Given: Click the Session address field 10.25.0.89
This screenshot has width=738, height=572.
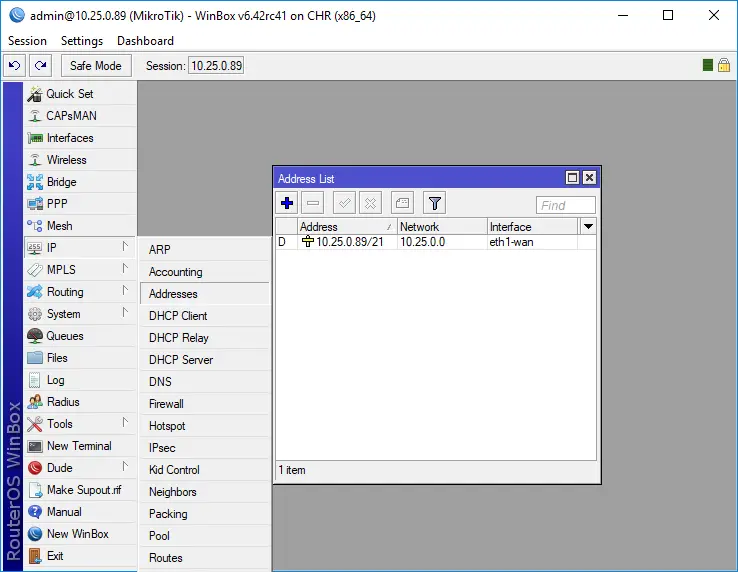Looking at the screenshot, I should pyautogui.click(x=216, y=65).
